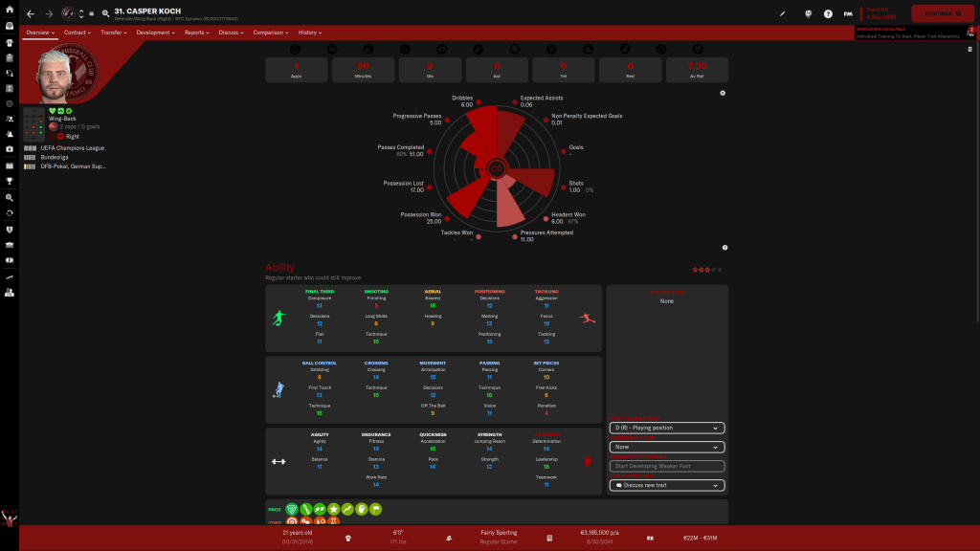Click the pencil edit icon
The height and width of the screenshot is (551, 980).
tap(782, 13)
